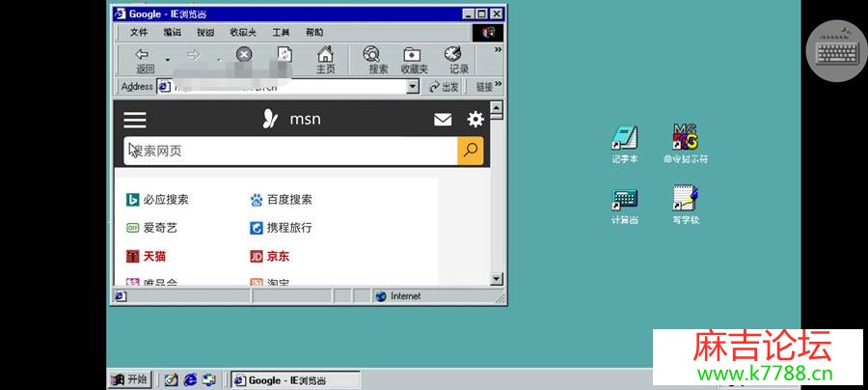Open the 天猫 link
Image resolution: width=868 pixels, height=390 pixels.
[x=147, y=257]
